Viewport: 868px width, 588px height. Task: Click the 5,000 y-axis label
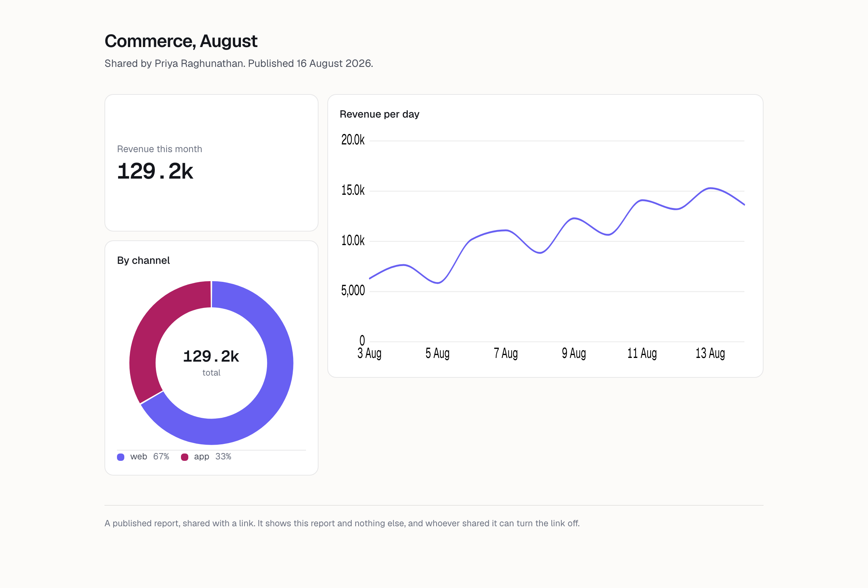click(x=353, y=291)
